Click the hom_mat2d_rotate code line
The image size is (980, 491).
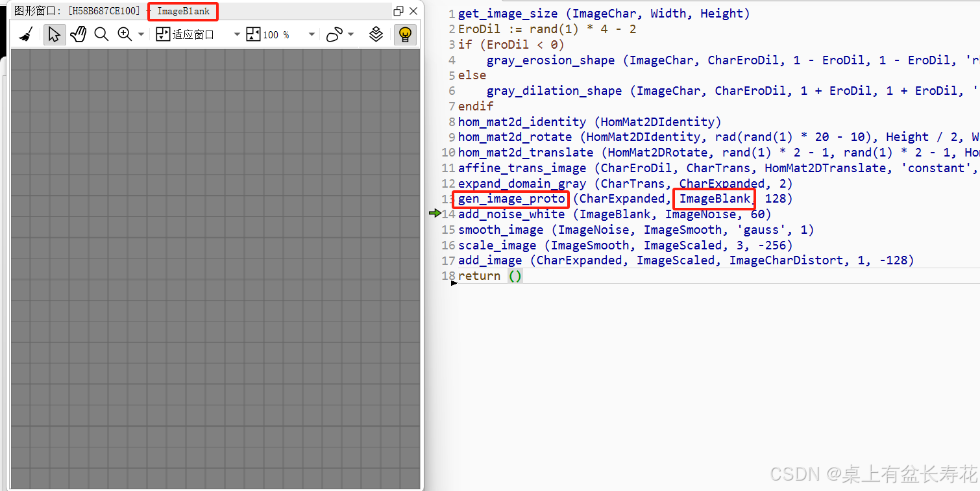point(718,137)
